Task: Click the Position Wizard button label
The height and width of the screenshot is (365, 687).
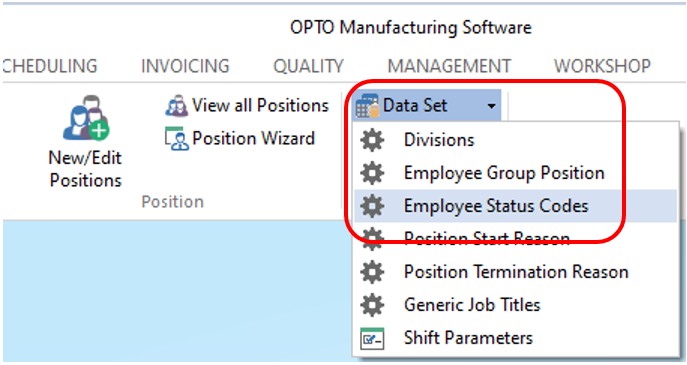Action: point(254,138)
